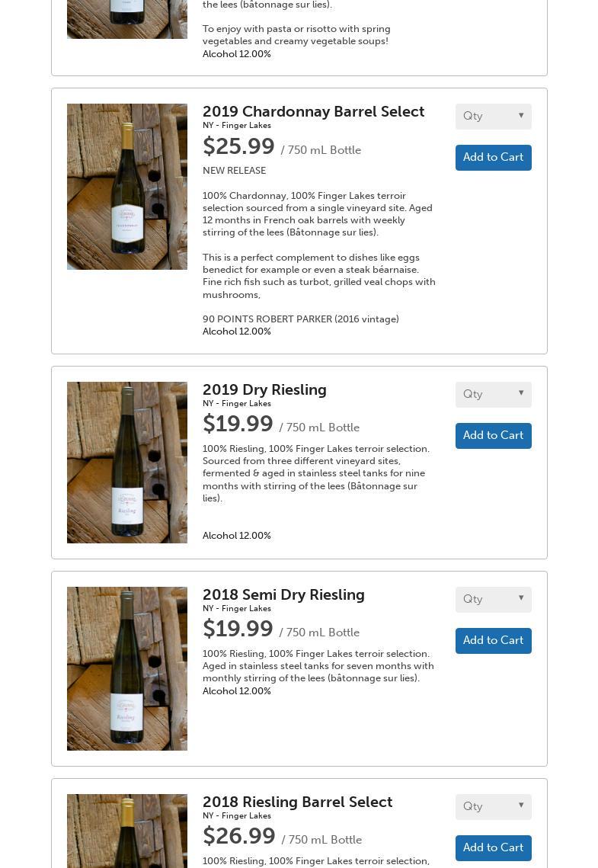Click the $25.99 price of the Chardonnay
This screenshot has height=868, width=598.
pyautogui.click(x=238, y=146)
